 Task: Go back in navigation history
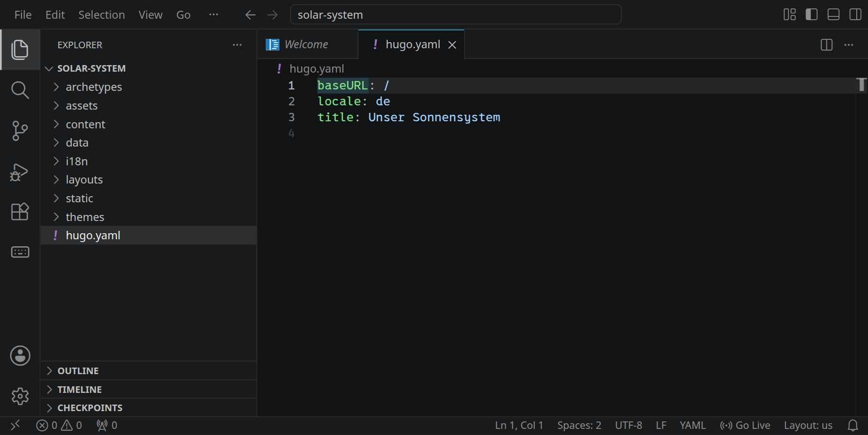coord(250,15)
